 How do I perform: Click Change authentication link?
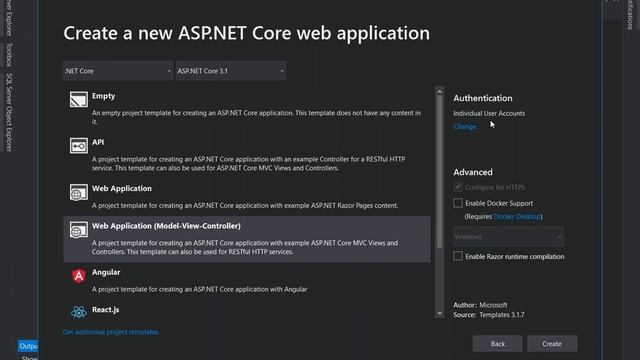pos(464,127)
